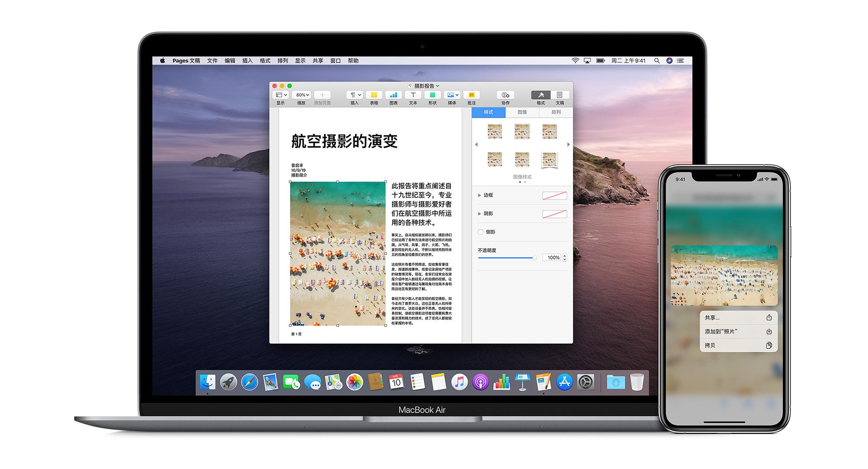Open the Collaborate (协作) icon
This screenshot has height=469, width=868.
[x=505, y=95]
